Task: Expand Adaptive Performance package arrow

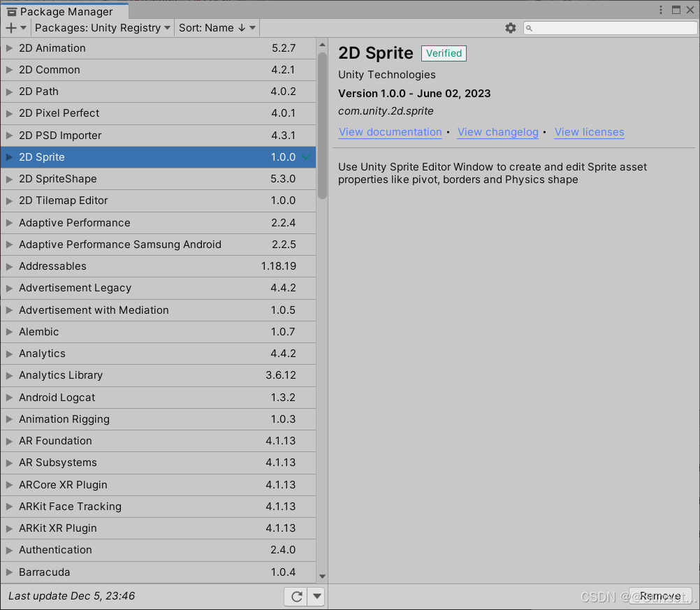Action: click(9, 223)
